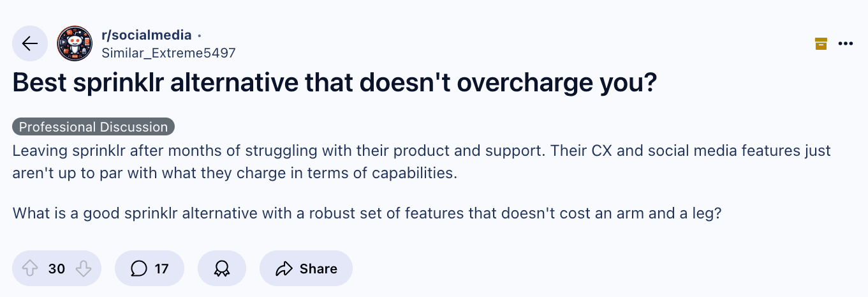Go to the r/socialmedia subreddit link
Viewport: 868px width, 297px height.
[x=146, y=36]
